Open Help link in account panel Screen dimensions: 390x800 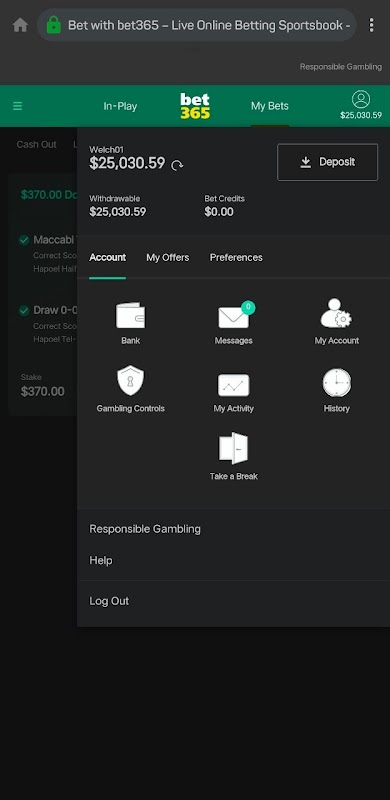click(101, 560)
